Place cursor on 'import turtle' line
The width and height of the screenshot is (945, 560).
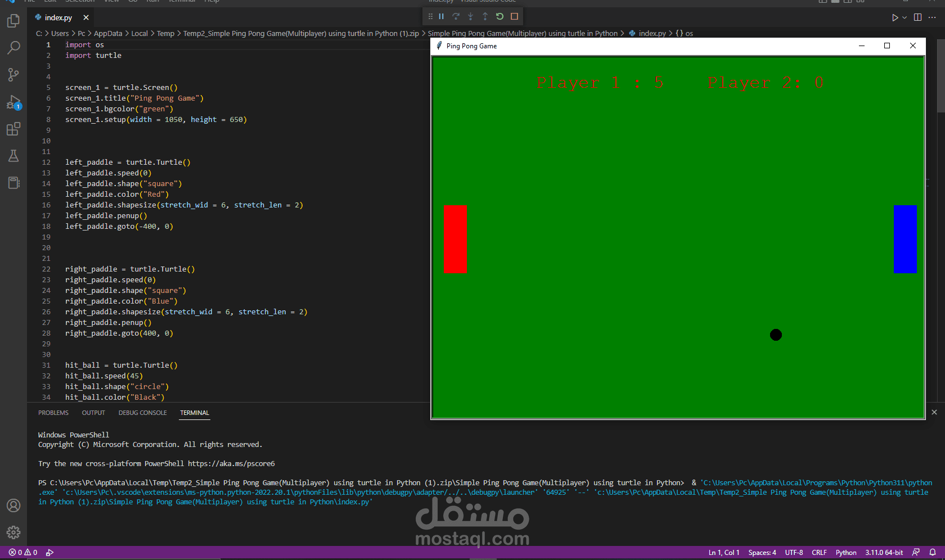pos(93,56)
